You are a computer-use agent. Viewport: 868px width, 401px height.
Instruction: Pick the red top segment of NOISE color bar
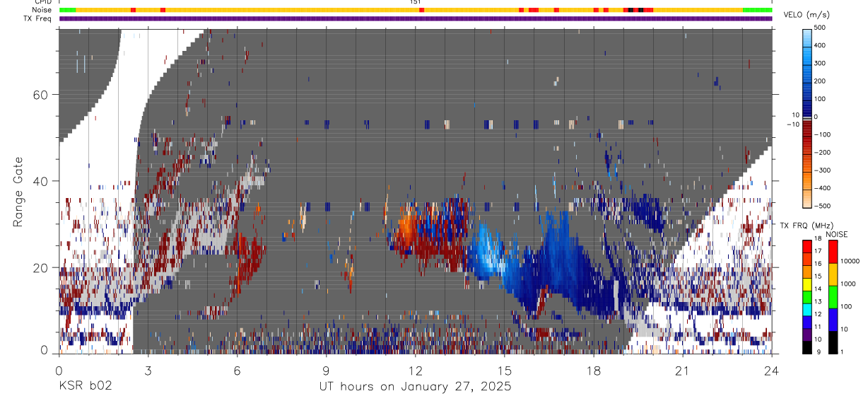[x=833, y=252]
